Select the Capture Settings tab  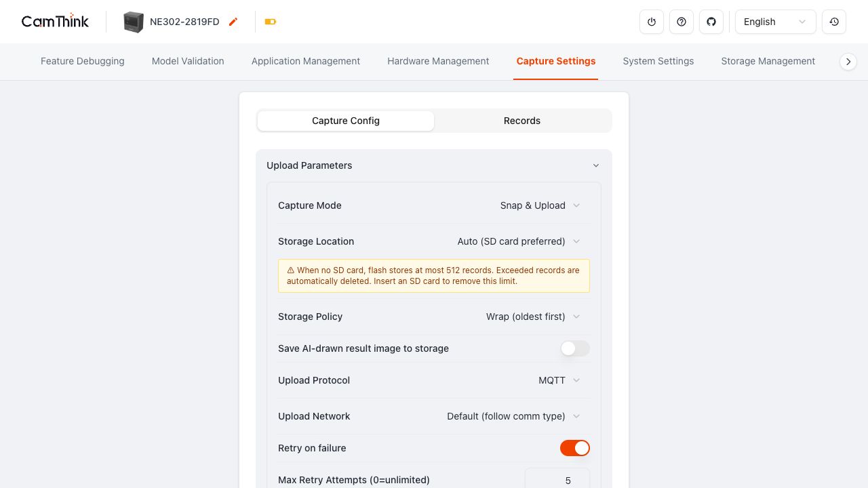click(x=556, y=61)
